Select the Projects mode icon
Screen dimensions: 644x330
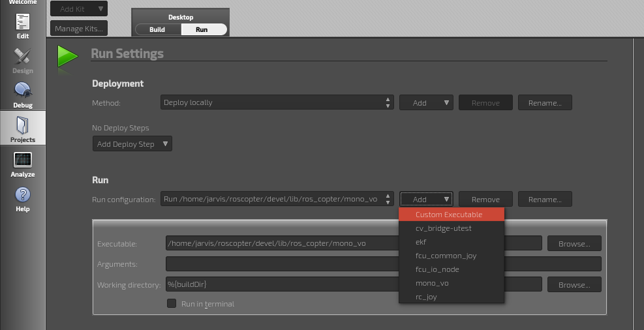(x=23, y=128)
